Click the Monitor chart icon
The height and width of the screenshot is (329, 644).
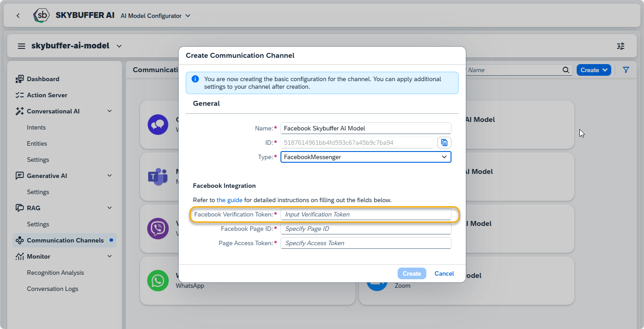pos(19,256)
